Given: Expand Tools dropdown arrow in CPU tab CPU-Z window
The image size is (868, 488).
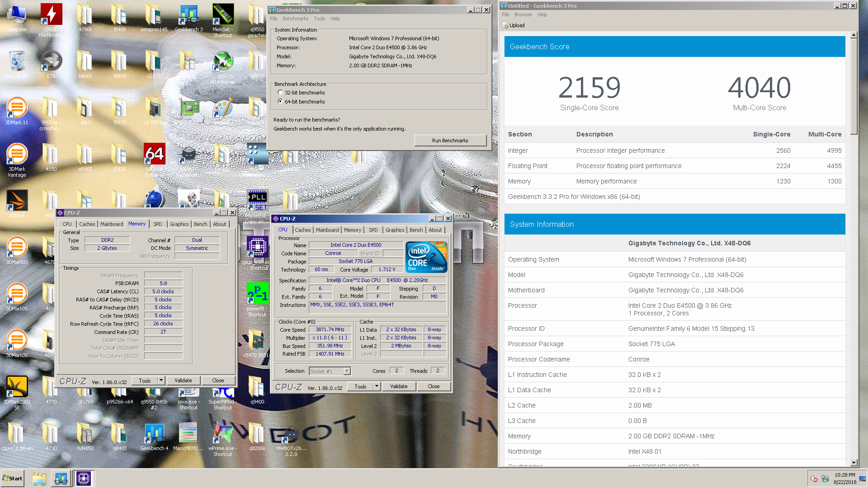Looking at the screenshot, I should [377, 386].
